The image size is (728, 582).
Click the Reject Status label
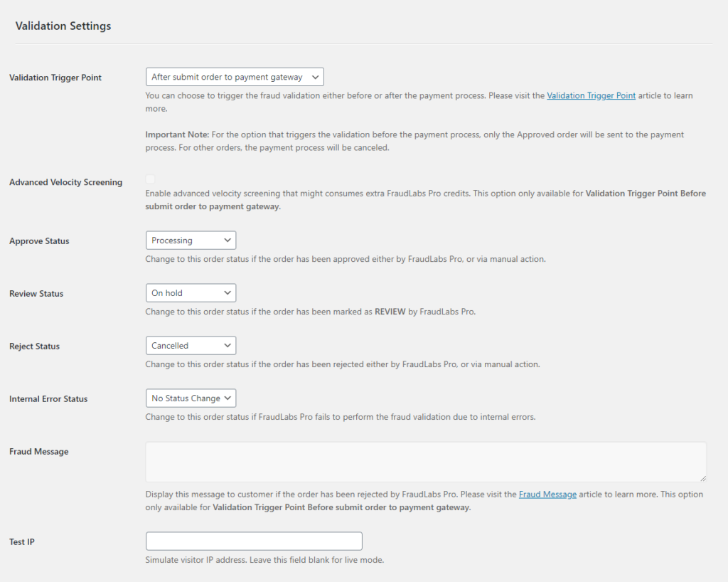34,346
